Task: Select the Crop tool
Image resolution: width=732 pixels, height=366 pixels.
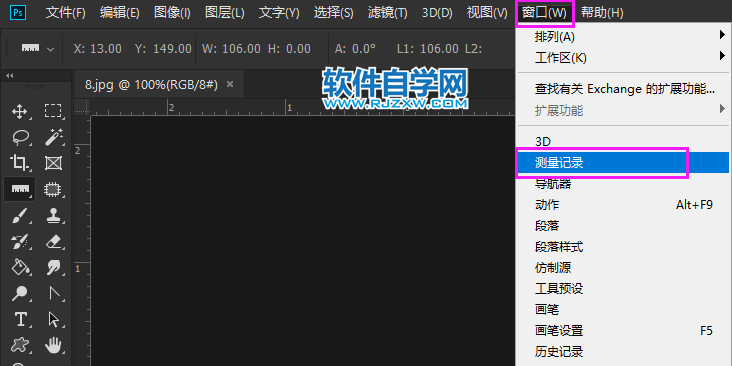Action: [x=19, y=163]
